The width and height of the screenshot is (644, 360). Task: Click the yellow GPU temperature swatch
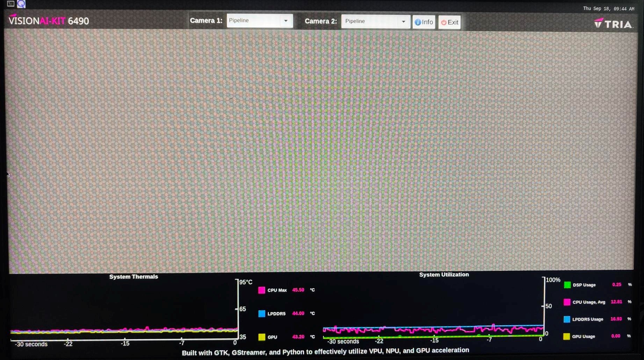click(262, 337)
